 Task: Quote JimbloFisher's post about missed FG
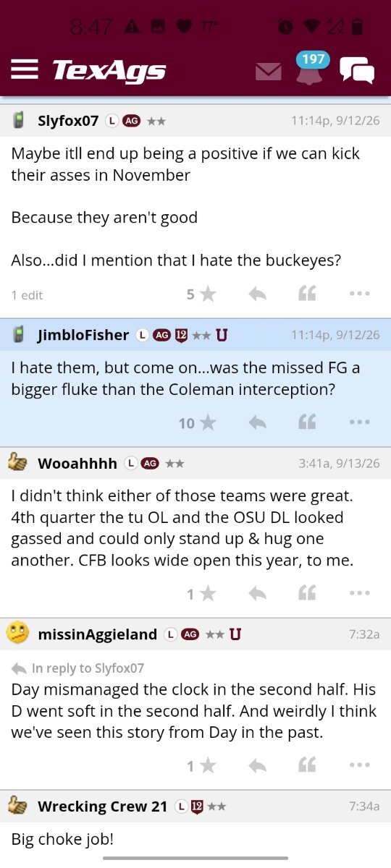[x=307, y=422]
